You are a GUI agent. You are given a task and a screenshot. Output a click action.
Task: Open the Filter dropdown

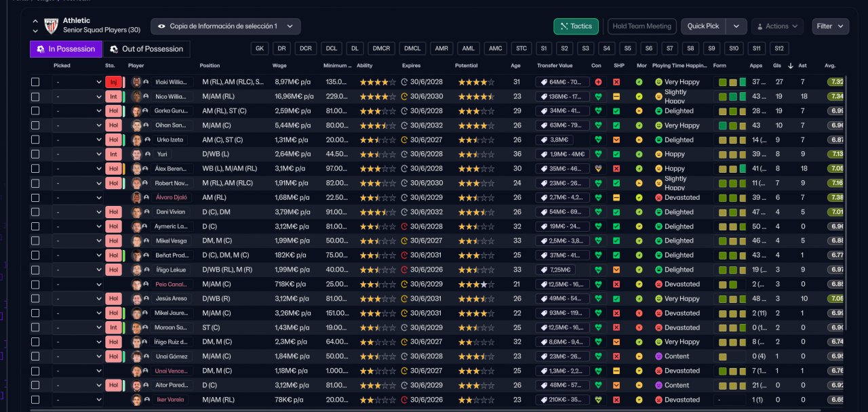pyautogui.click(x=830, y=26)
